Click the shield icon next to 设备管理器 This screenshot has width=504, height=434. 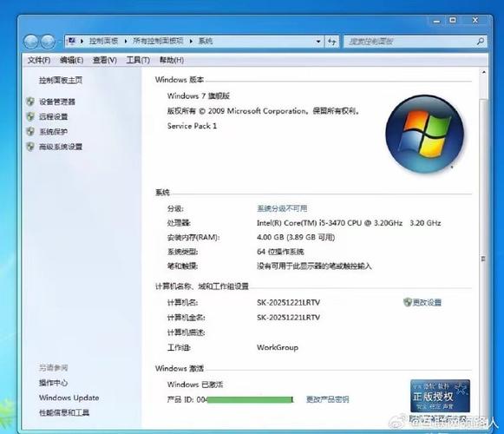pos(30,102)
